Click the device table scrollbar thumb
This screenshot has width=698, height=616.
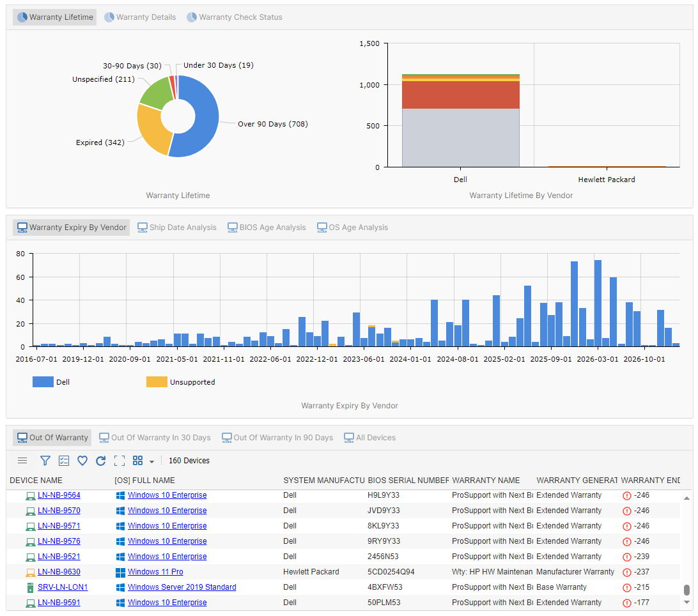(x=686, y=590)
